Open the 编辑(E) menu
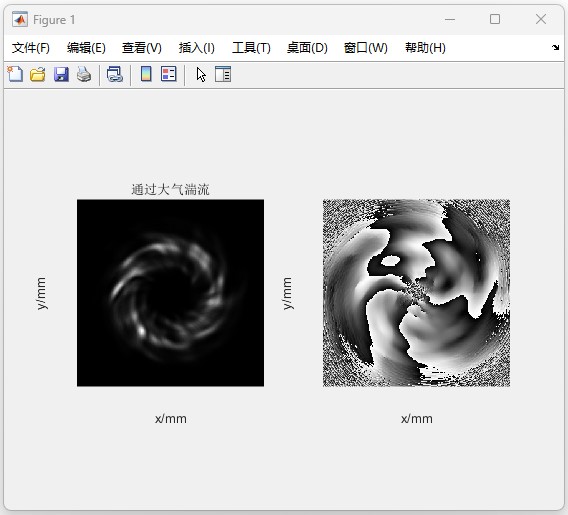 tap(86, 48)
